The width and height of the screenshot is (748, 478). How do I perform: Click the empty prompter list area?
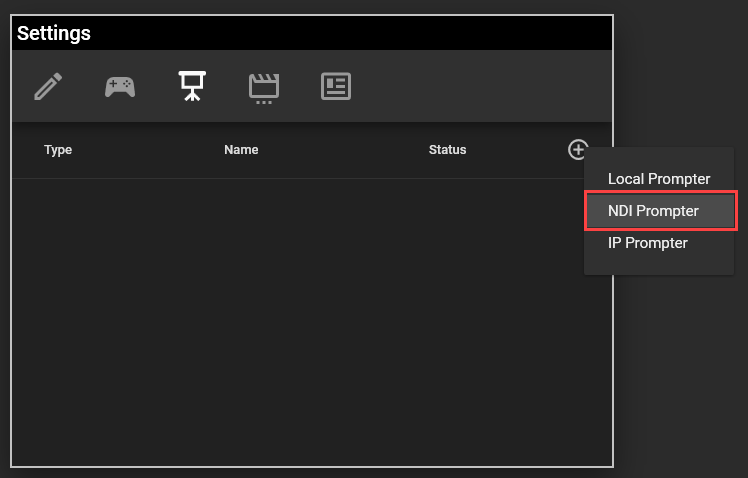click(300, 320)
